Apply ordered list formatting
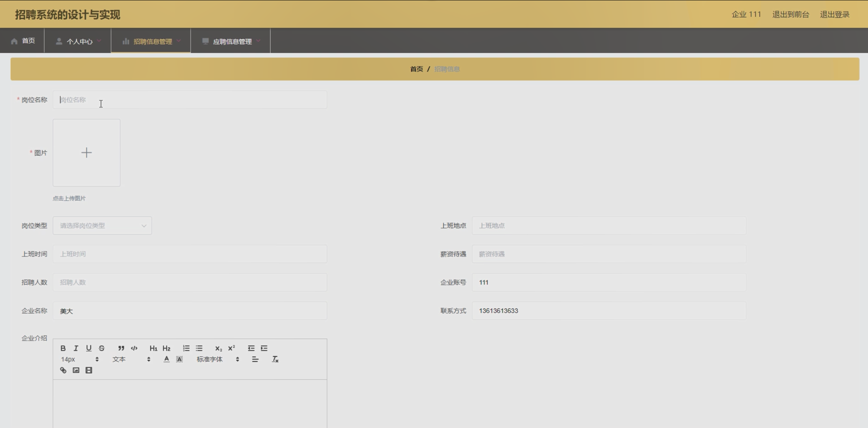 click(x=186, y=348)
